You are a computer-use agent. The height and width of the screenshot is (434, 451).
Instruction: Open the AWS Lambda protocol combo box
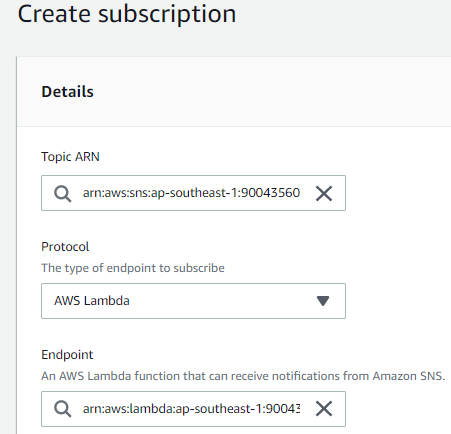tap(193, 301)
